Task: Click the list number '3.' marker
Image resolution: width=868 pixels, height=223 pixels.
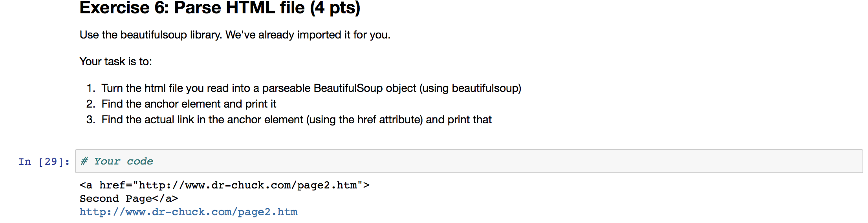Action: point(91,120)
